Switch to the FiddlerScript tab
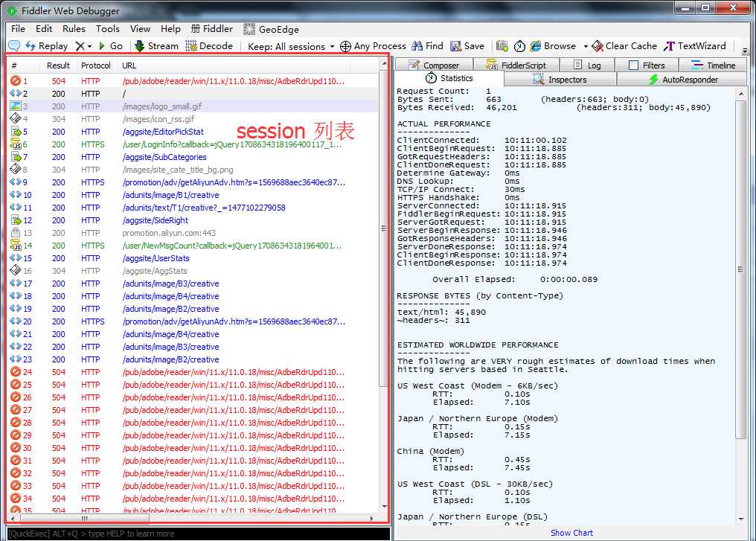The height and width of the screenshot is (541, 756). (516, 65)
